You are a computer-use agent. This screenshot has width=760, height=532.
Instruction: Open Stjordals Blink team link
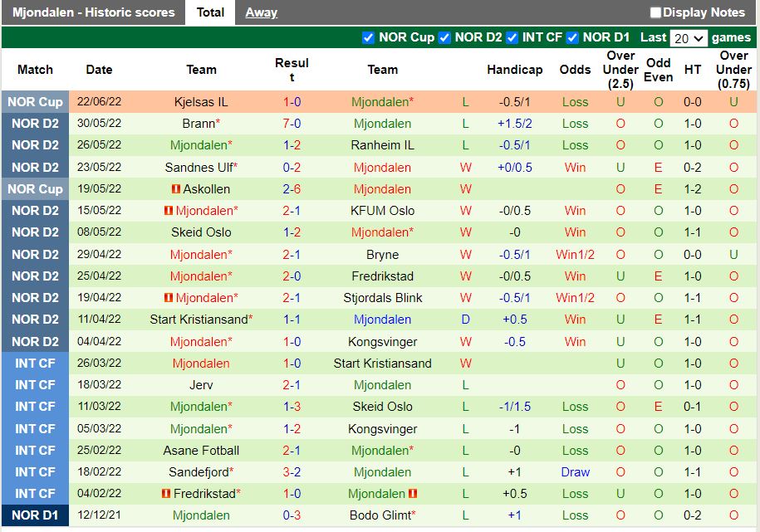click(382, 297)
